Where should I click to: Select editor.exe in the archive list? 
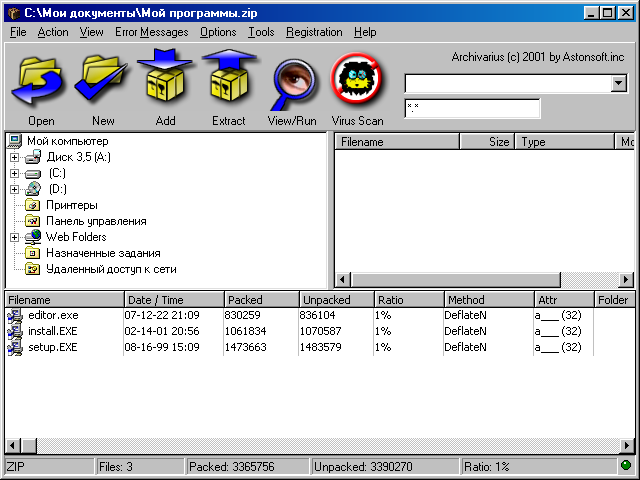53,315
